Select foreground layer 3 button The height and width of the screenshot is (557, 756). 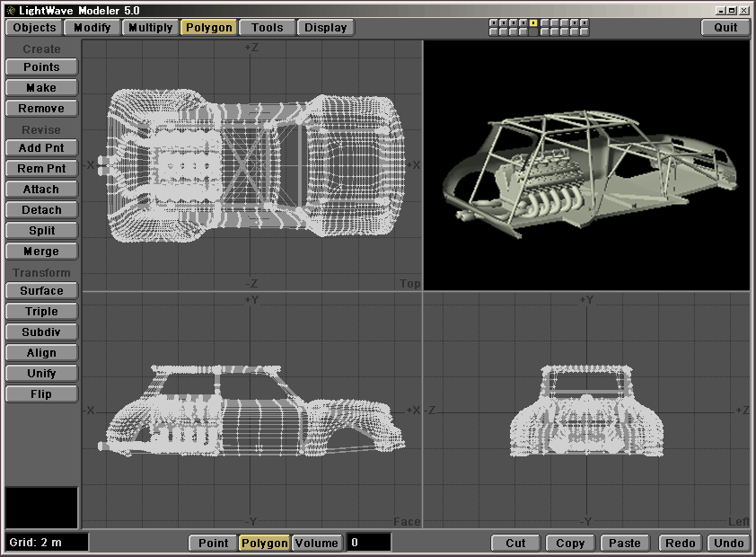(x=514, y=22)
